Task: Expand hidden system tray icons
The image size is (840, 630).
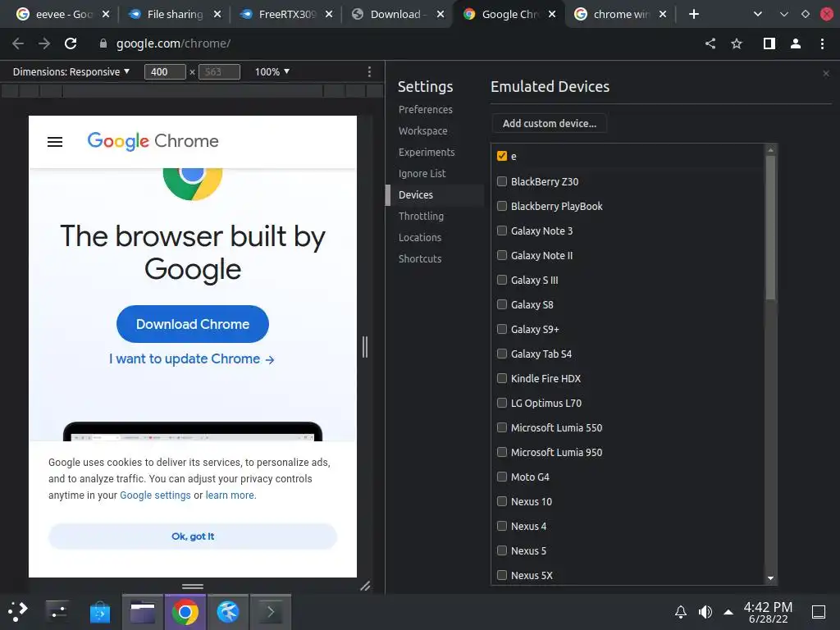Action: [x=728, y=612]
